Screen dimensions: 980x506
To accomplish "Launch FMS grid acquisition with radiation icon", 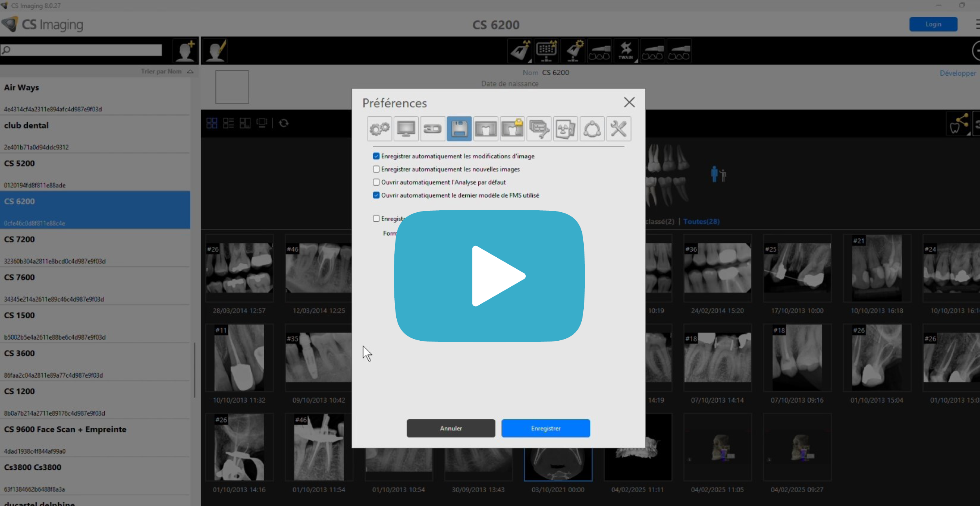I will click(546, 51).
